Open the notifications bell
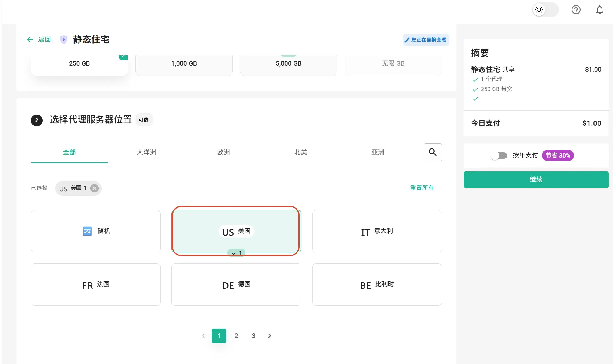Screen dimensions: 613x364 click(x=599, y=10)
